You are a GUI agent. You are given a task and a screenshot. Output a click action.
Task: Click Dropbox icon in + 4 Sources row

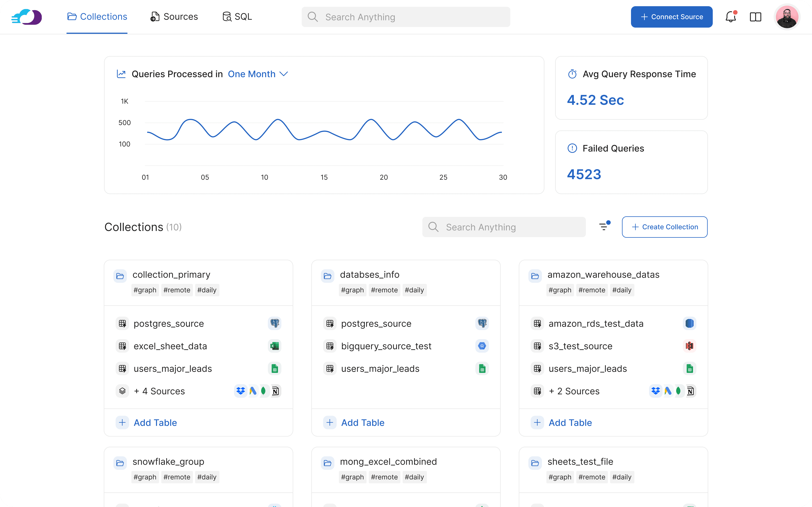pos(241,391)
